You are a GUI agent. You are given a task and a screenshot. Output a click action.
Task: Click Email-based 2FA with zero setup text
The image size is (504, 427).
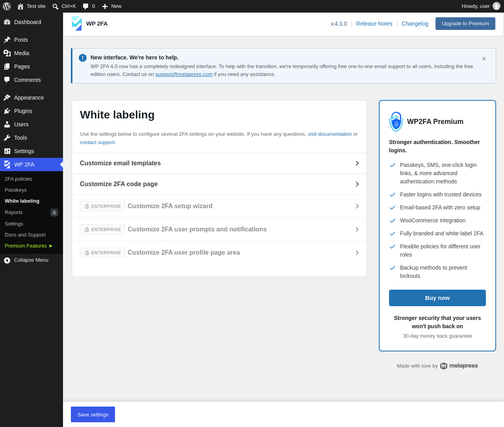click(440, 207)
